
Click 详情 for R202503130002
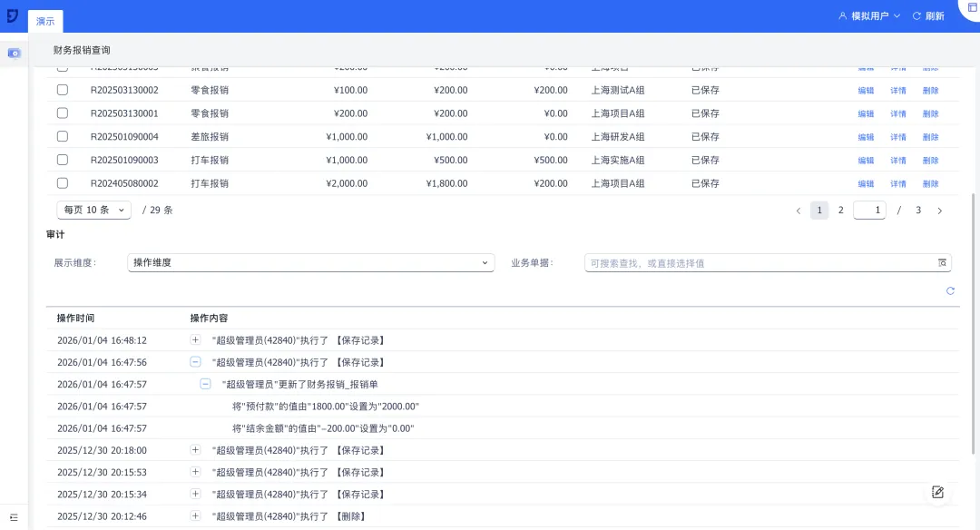coord(898,91)
